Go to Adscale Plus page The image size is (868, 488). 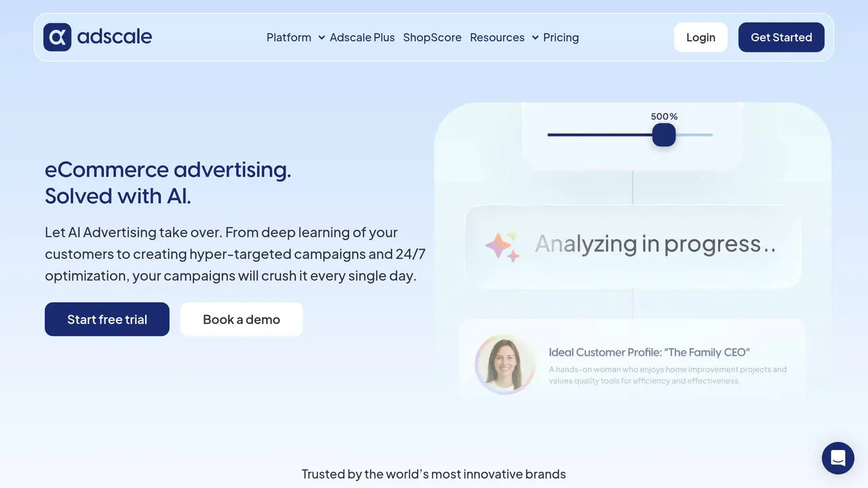pos(362,37)
